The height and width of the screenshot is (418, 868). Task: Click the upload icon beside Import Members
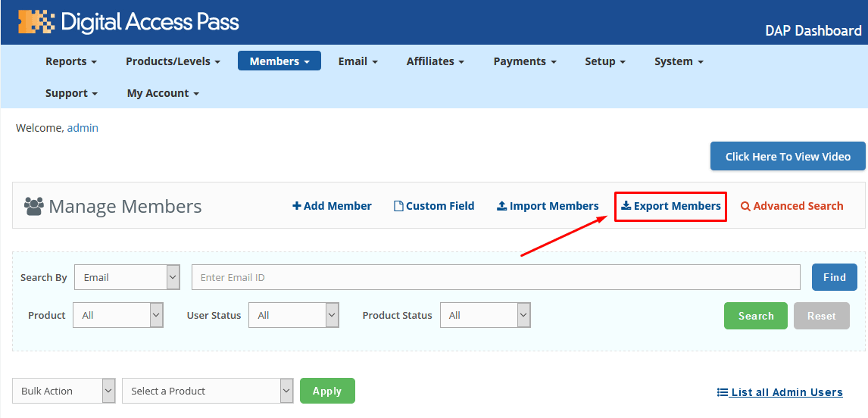pos(501,206)
